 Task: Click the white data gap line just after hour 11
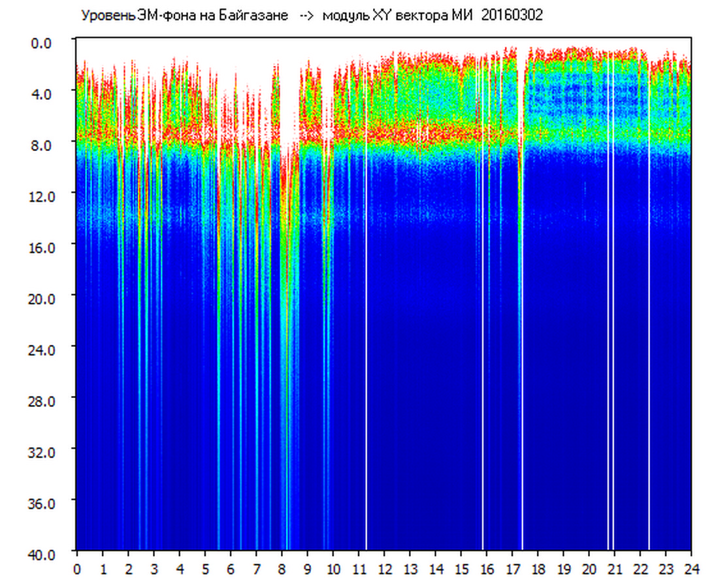click(366, 327)
